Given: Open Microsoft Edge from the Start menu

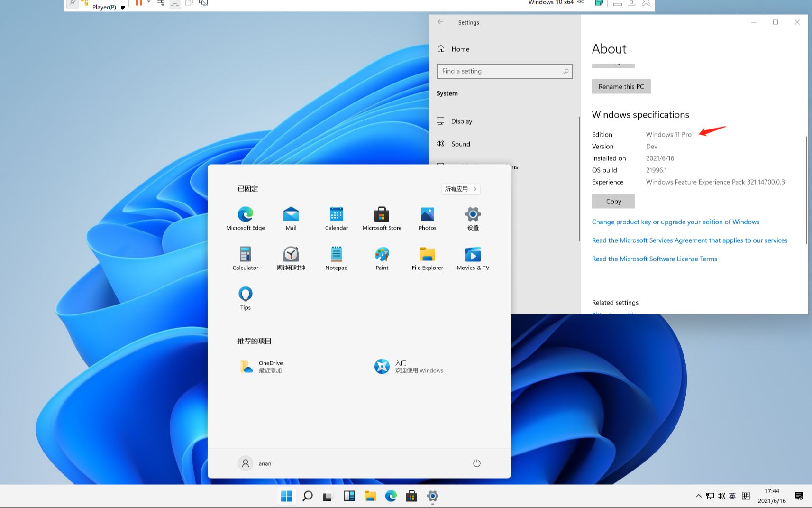Looking at the screenshot, I should pos(245,218).
